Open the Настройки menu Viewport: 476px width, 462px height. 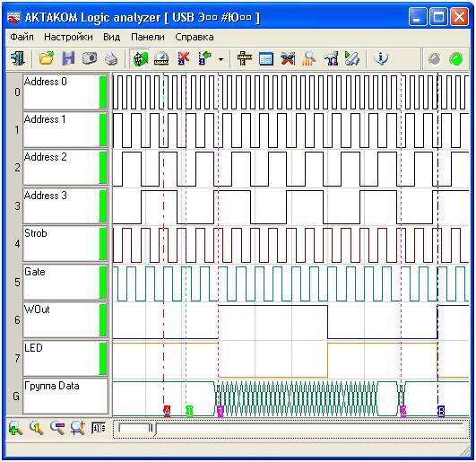pos(68,37)
